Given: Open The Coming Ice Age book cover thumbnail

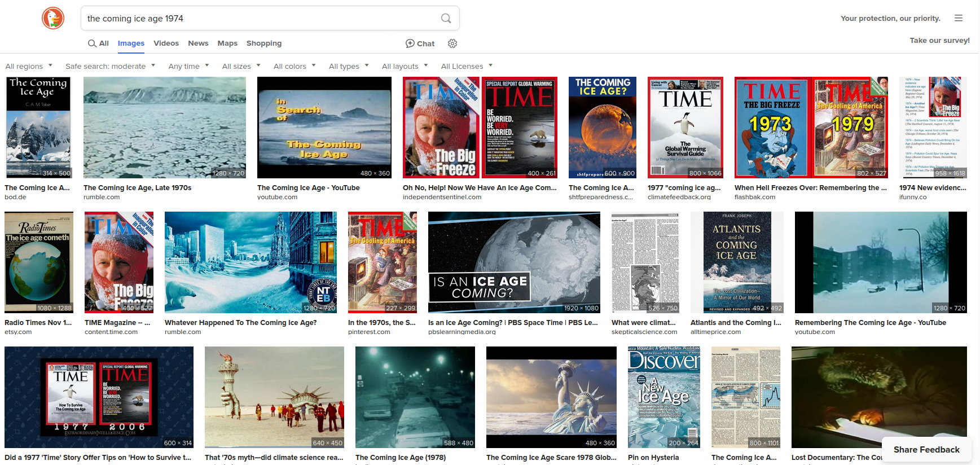Looking at the screenshot, I should (x=38, y=128).
